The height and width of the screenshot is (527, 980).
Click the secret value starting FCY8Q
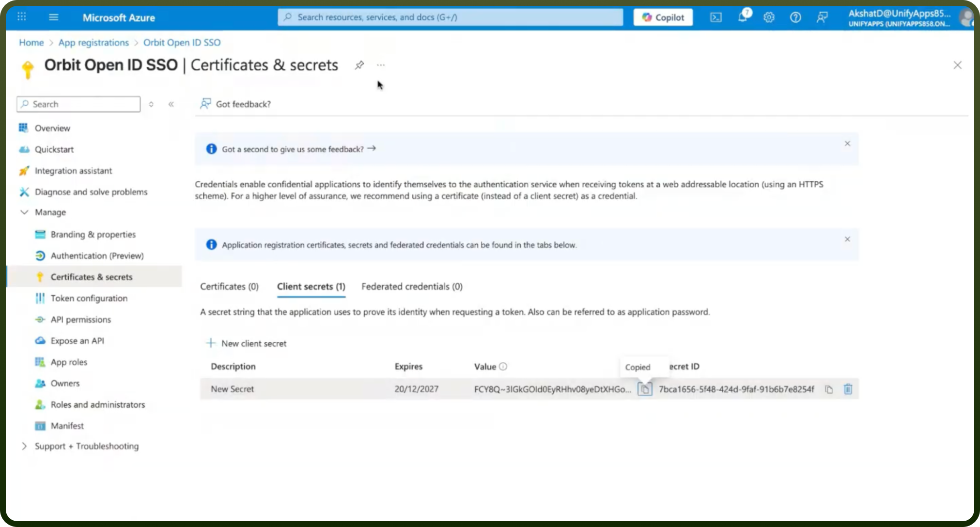click(x=552, y=389)
